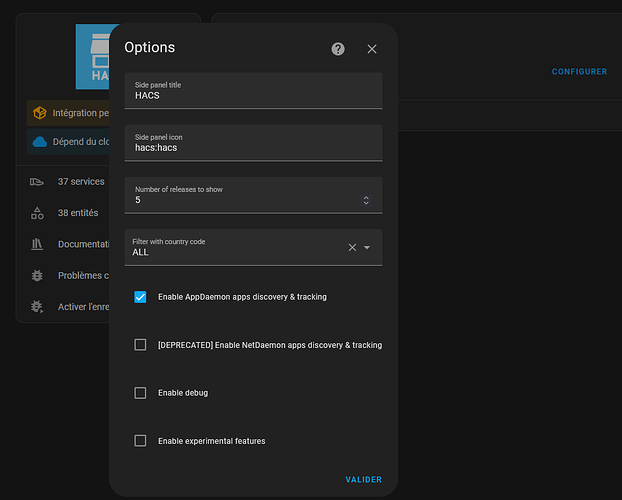Check the Enable debug checkbox
The height and width of the screenshot is (500, 622).
click(140, 393)
